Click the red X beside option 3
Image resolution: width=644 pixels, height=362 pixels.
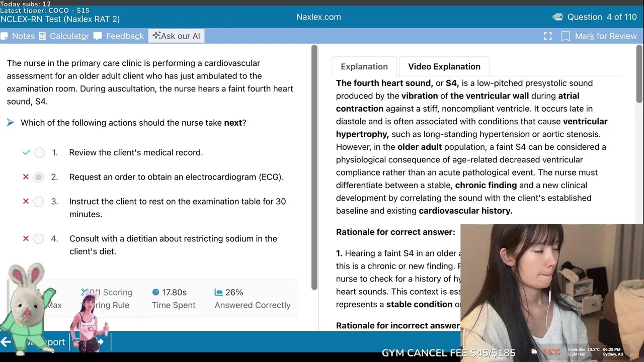coord(26,202)
